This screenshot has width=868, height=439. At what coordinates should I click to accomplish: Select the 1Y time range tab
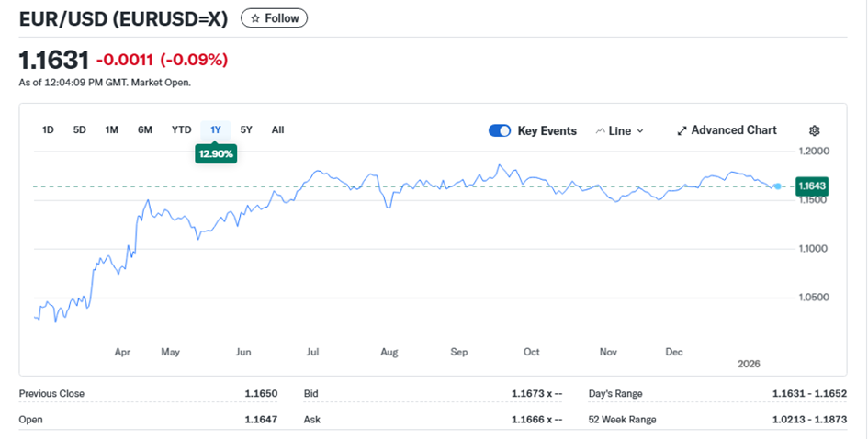216,130
